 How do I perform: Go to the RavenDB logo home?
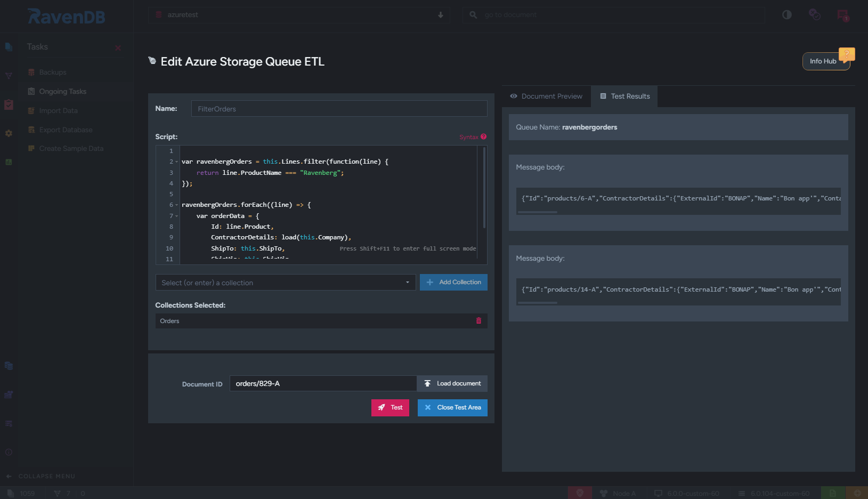[x=67, y=16]
